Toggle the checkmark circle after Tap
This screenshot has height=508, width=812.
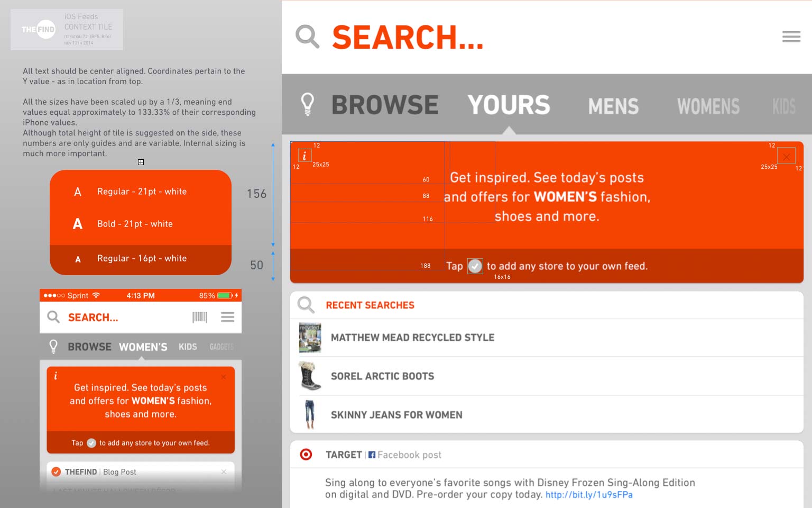click(475, 266)
